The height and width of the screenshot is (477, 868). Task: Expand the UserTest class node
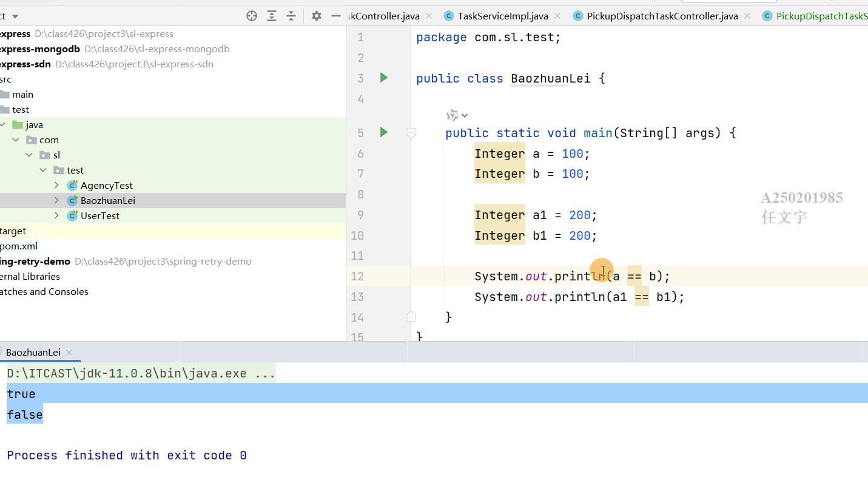point(56,215)
